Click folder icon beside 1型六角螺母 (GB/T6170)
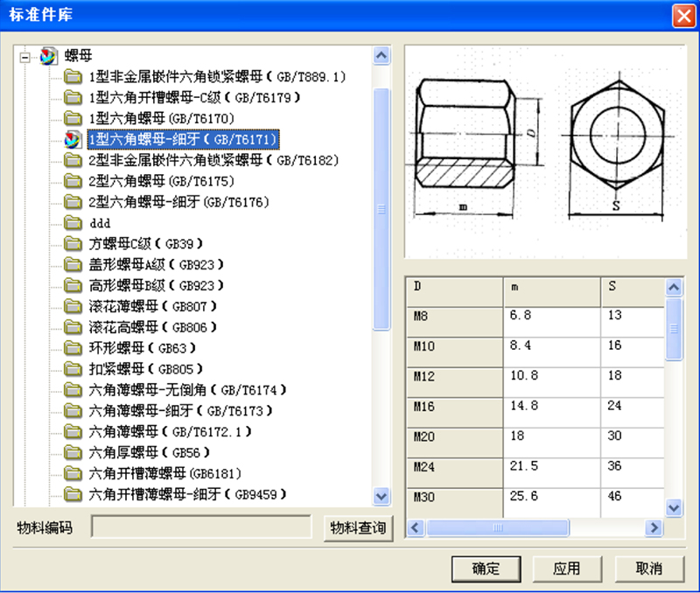Viewport: 700px width, 593px height. point(73,118)
